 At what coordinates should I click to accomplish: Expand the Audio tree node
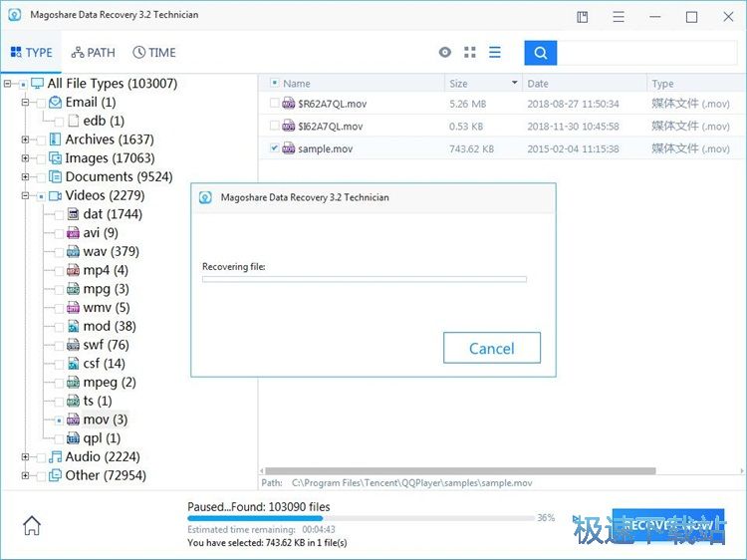25,456
